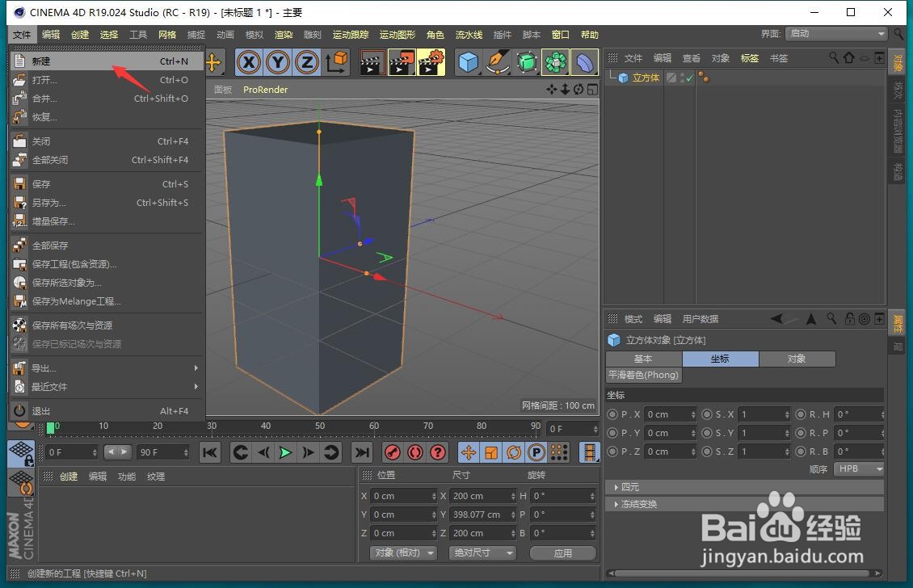
Task: Click object manager home icon
Action: coord(849,57)
